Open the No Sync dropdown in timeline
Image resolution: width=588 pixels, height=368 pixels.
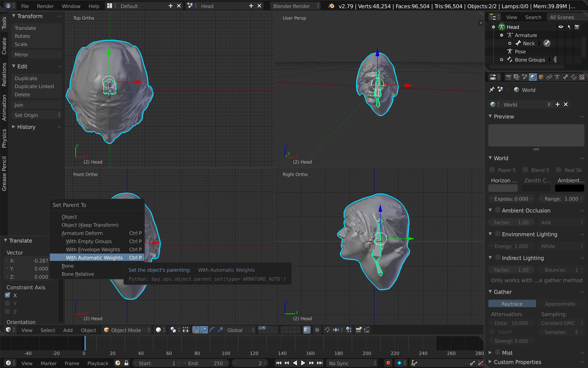coord(352,363)
